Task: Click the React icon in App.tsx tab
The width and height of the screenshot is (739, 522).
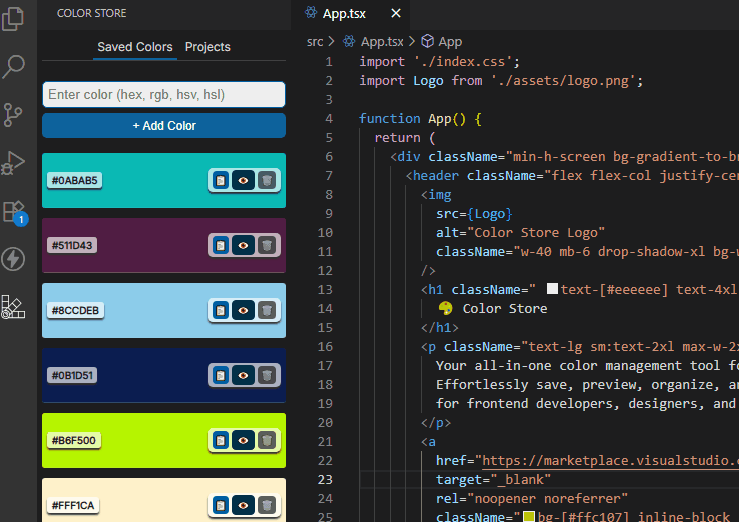Action: (x=311, y=13)
